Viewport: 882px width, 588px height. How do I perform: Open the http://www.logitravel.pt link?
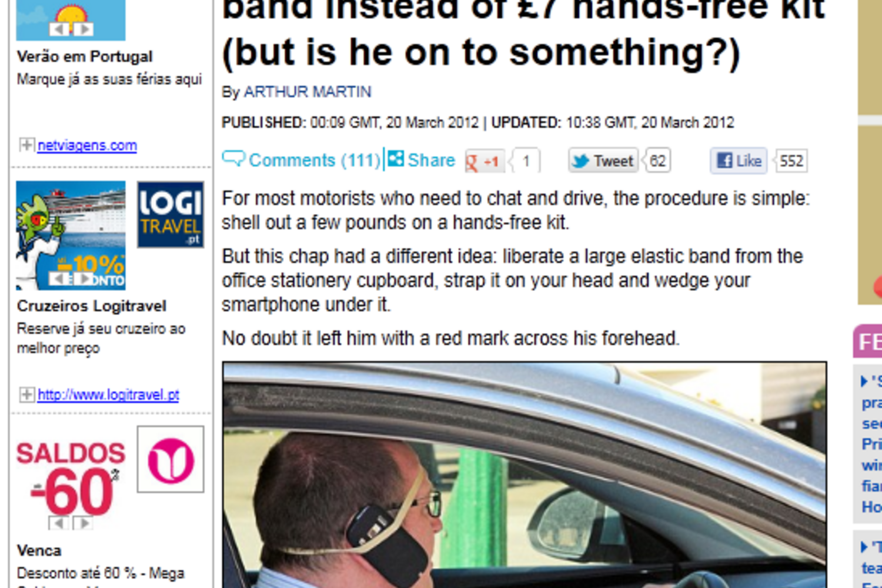tap(108, 395)
